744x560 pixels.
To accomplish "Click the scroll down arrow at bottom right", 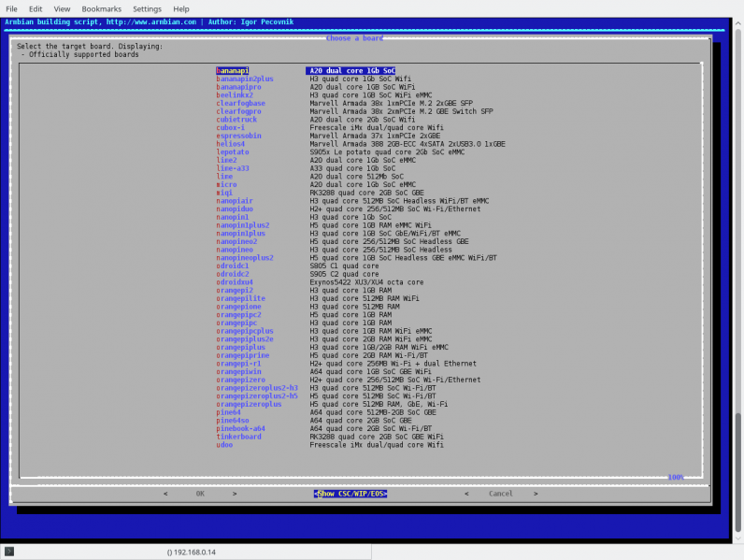I will [737, 538].
